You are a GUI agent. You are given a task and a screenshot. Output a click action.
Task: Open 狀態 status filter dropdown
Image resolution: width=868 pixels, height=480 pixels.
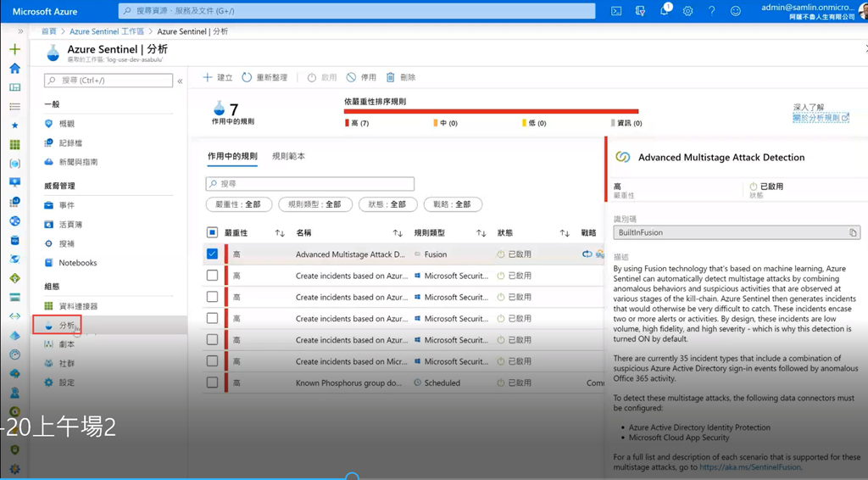click(387, 204)
